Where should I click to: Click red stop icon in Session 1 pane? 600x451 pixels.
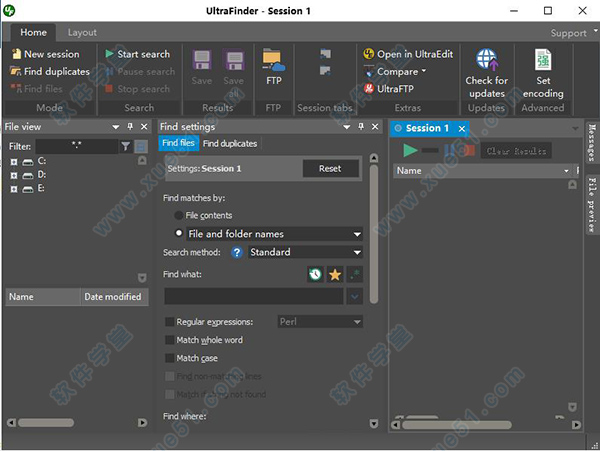(469, 150)
